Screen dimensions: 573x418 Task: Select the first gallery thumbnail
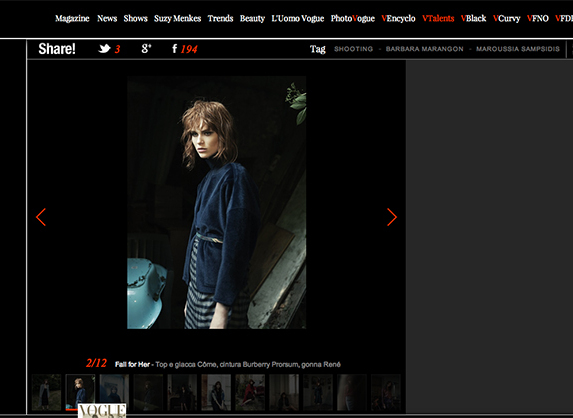coord(46,392)
